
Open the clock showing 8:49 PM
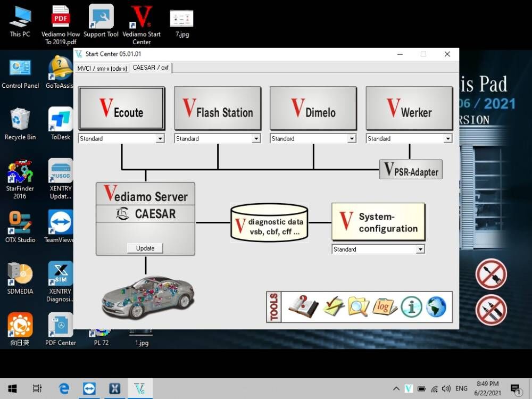pyautogui.click(x=487, y=388)
